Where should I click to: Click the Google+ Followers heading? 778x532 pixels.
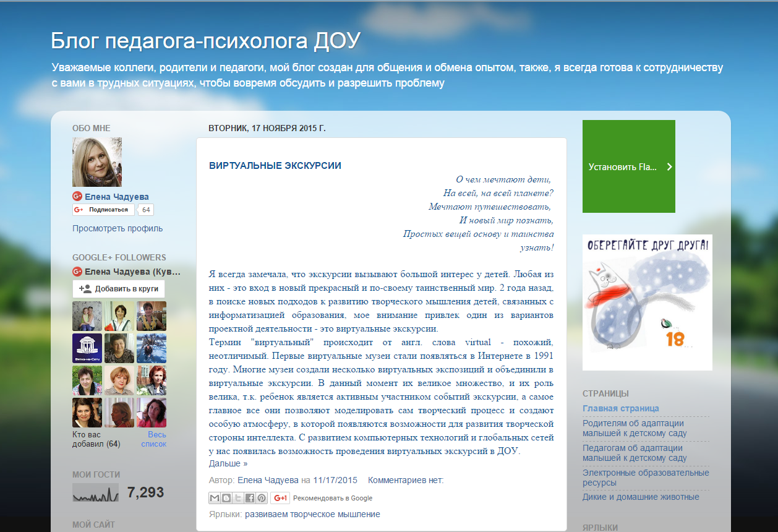coord(119,257)
